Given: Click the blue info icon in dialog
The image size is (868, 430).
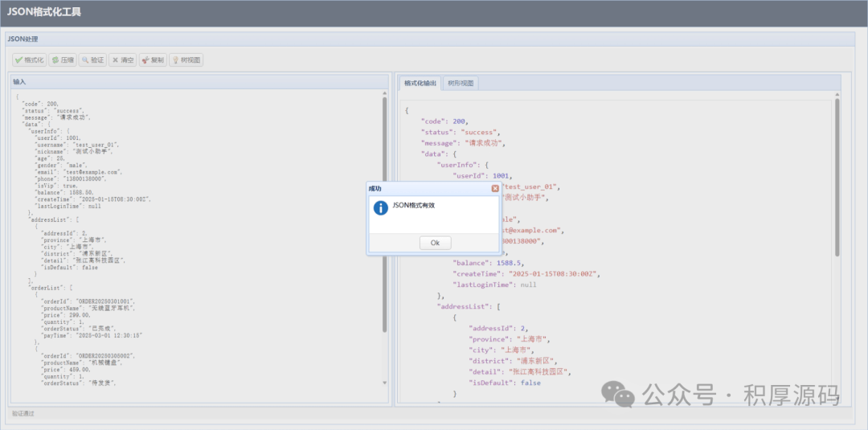Looking at the screenshot, I should click(x=381, y=207).
